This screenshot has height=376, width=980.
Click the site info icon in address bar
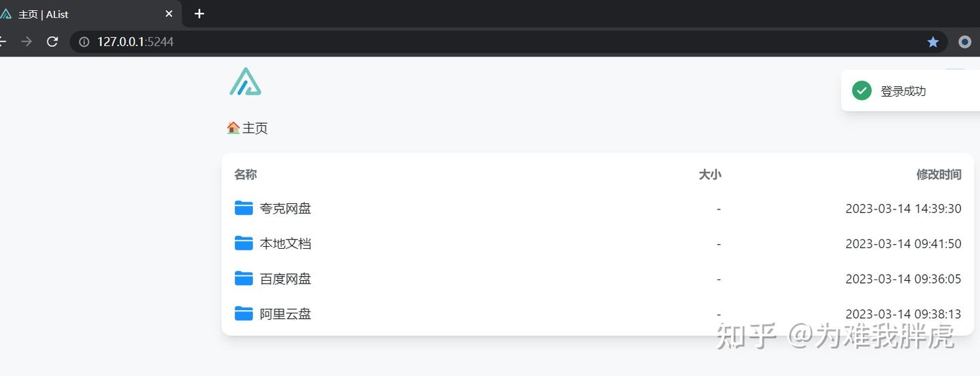click(x=84, y=42)
